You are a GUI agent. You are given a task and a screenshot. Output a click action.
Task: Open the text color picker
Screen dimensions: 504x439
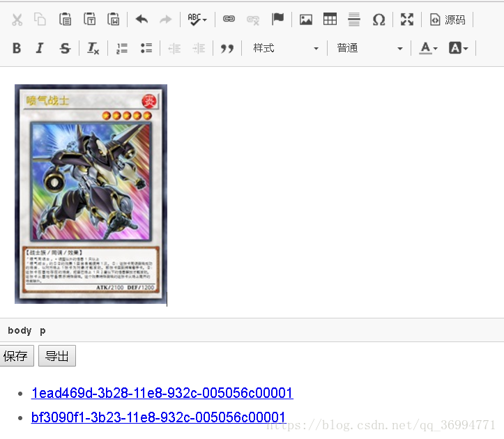coord(429,48)
